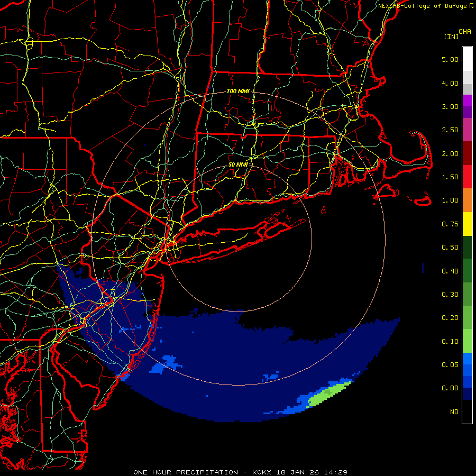
Task: Click the light blue swatch beside 0.05
Action: (x=467, y=359)
